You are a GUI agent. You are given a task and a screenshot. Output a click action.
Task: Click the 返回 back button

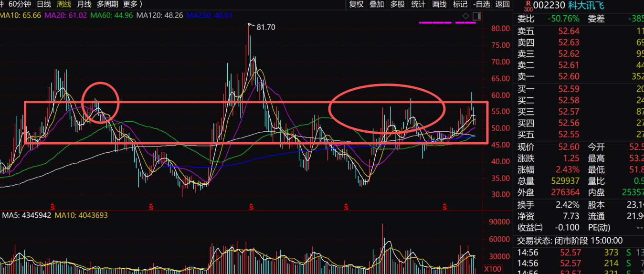[502, 4]
